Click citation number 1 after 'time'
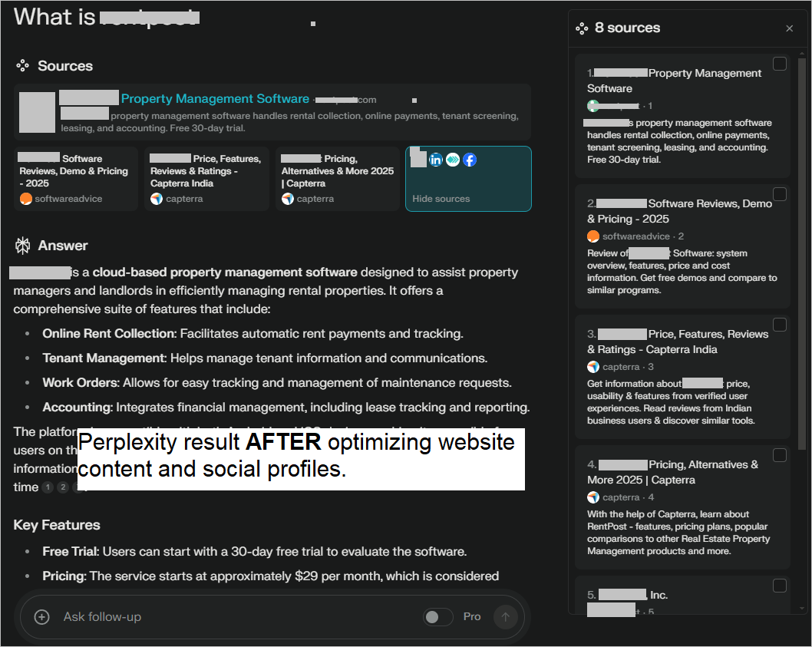Image resolution: width=812 pixels, height=647 pixels. pyautogui.click(x=48, y=487)
